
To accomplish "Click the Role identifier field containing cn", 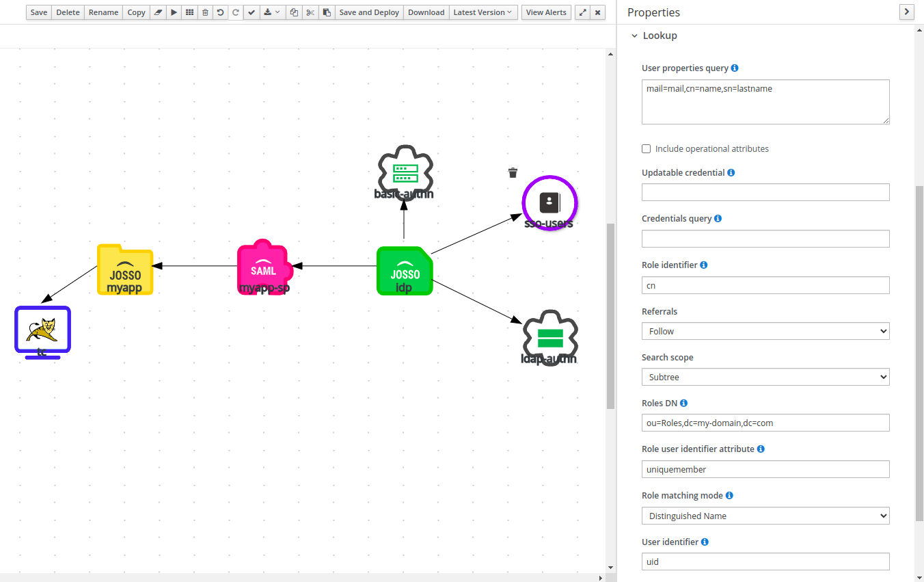I will tap(765, 285).
